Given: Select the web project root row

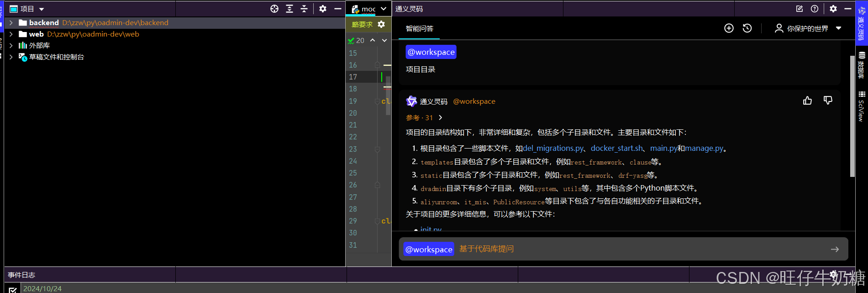Looking at the screenshot, I should pos(174,34).
